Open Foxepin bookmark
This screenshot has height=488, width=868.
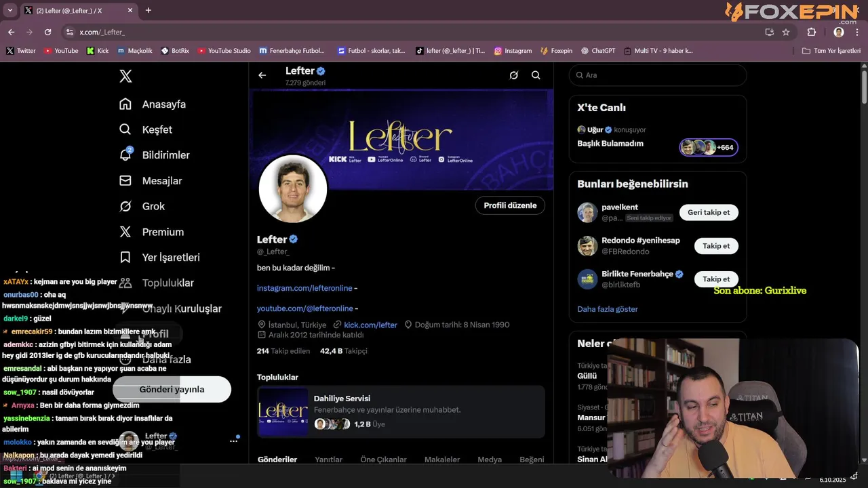click(x=556, y=51)
